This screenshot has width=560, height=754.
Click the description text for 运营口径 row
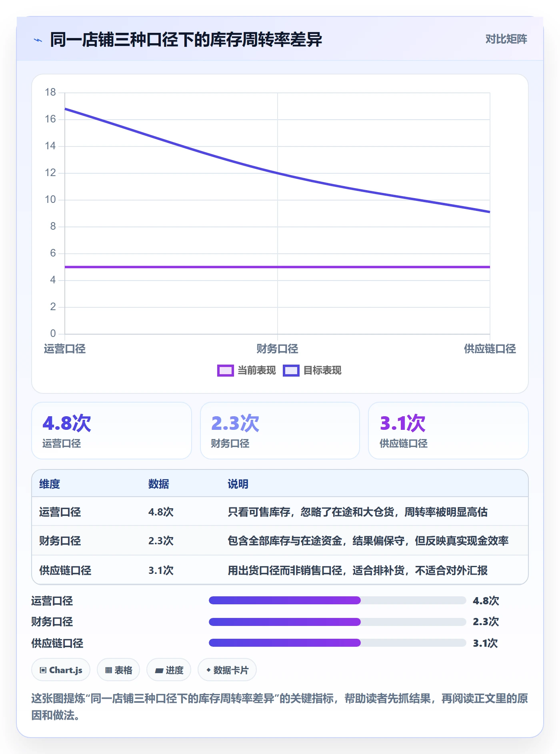coord(358,512)
